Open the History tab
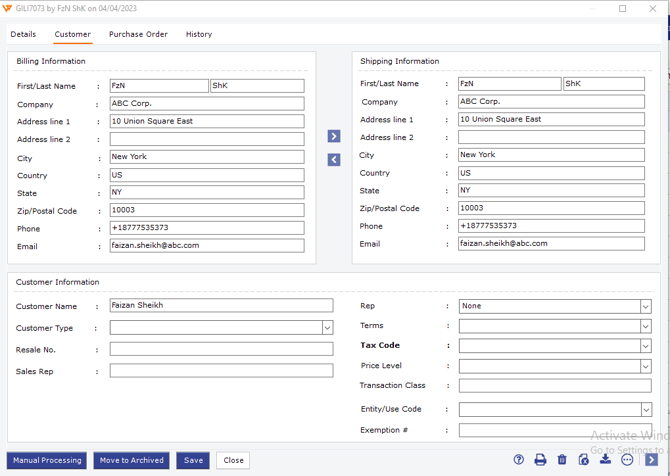Viewport: 670px width, 476px height. tap(199, 34)
